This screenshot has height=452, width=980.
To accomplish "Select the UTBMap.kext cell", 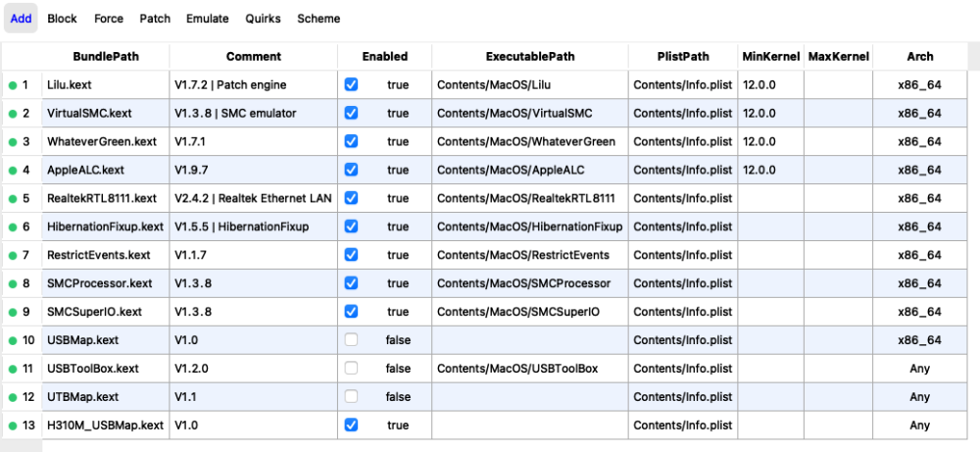I will 106,397.
